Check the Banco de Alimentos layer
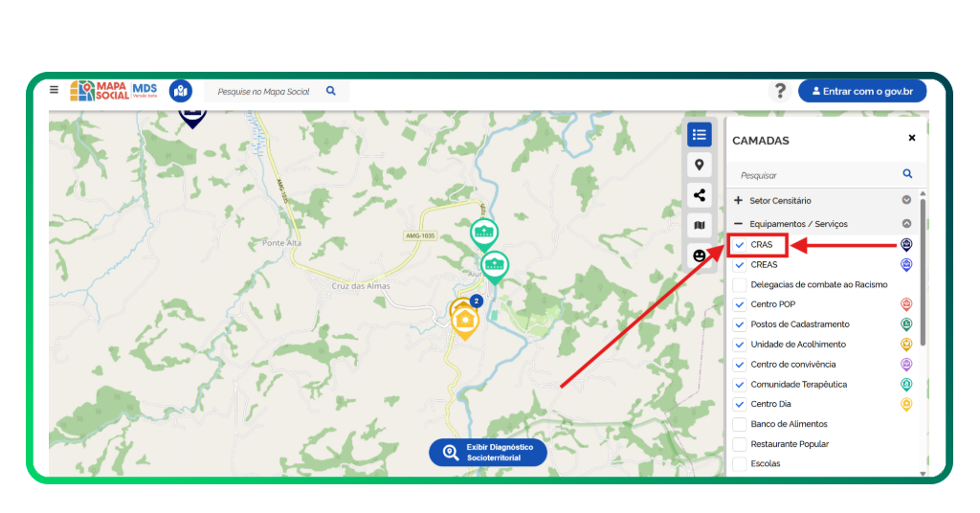This screenshot has height=513, width=980. [740, 424]
